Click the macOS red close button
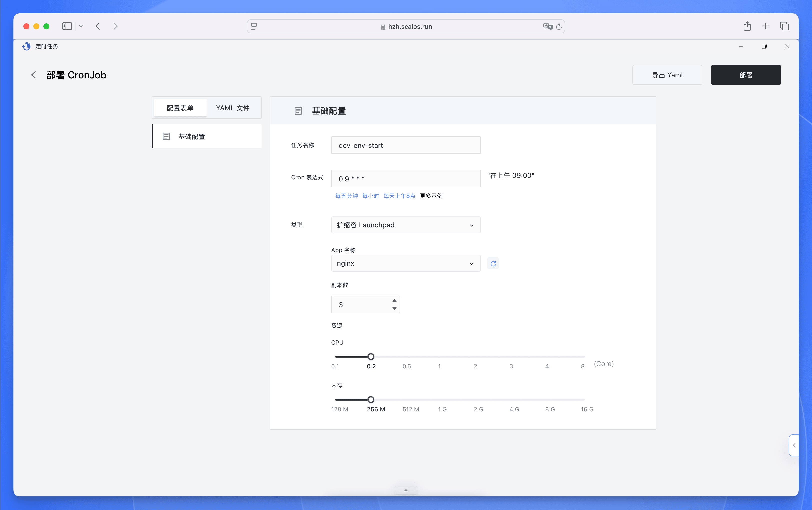Image resolution: width=812 pixels, height=510 pixels. pos(26,26)
